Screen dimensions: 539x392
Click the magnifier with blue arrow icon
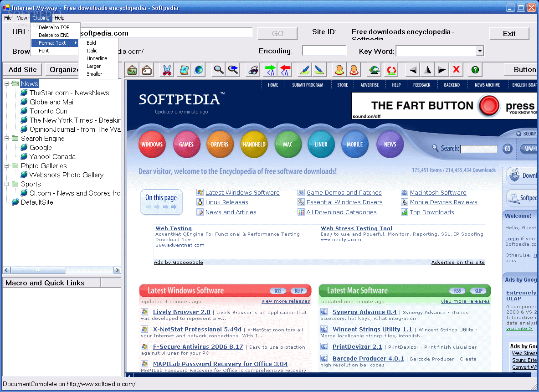(233, 70)
